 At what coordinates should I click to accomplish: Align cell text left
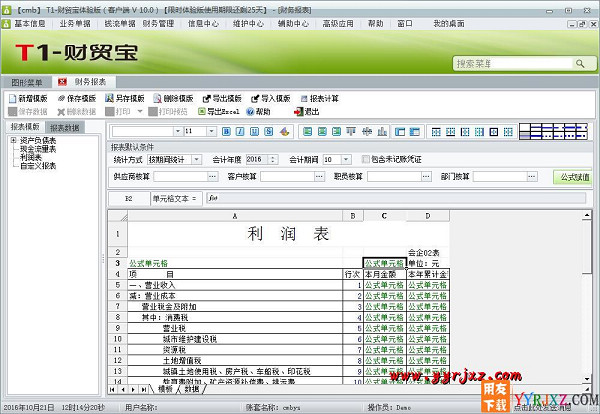click(x=307, y=132)
